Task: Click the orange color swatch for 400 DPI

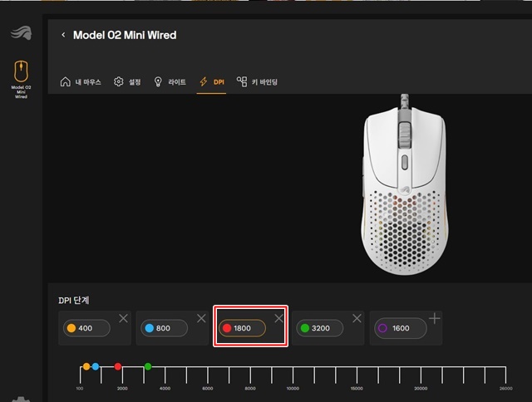Action: point(71,328)
